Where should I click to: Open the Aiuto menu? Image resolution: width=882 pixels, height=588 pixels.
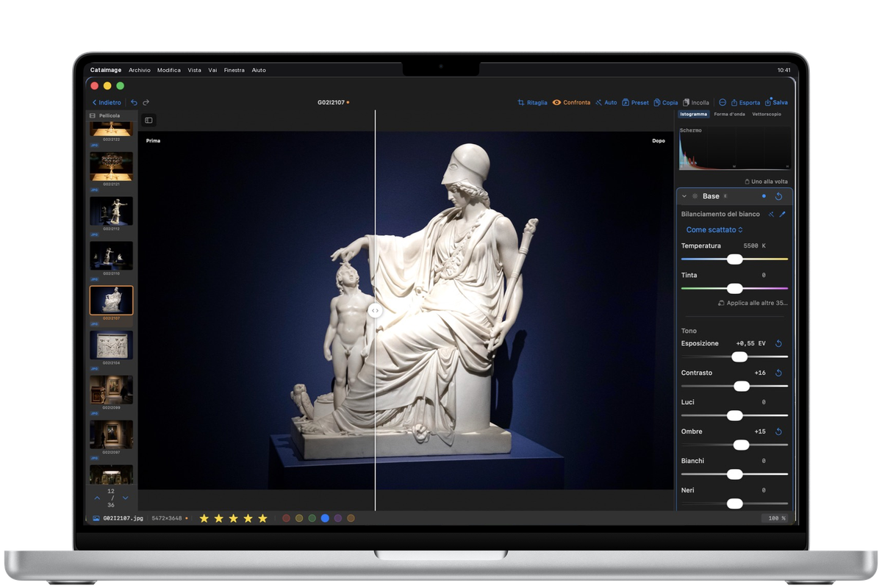[259, 70]
